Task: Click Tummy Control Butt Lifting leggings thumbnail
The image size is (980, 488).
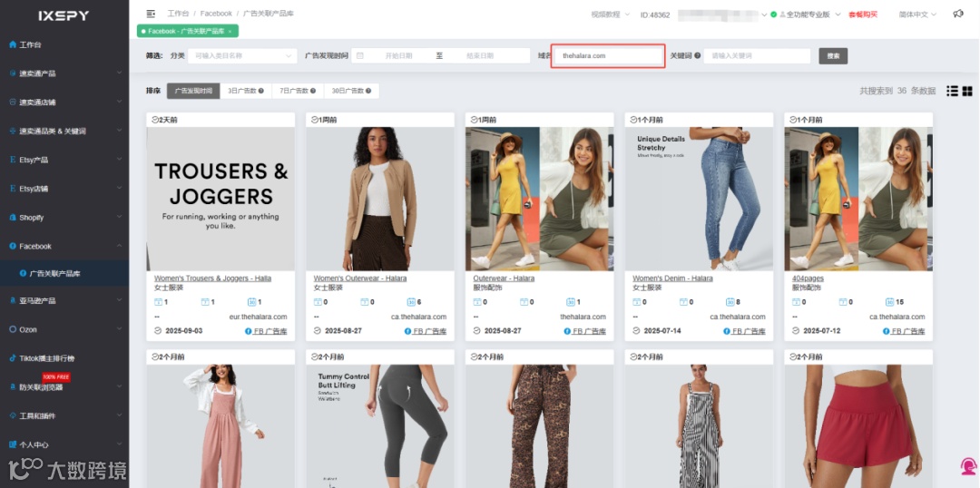Action: point(380,426)
